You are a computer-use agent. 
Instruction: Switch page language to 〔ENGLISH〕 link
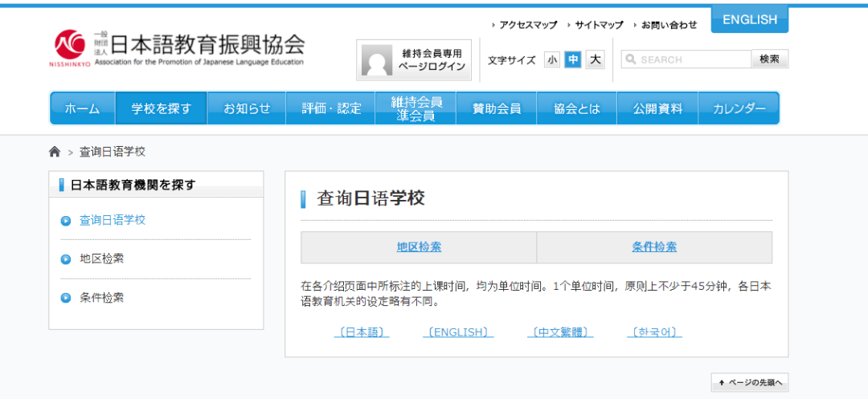[458, 332]
